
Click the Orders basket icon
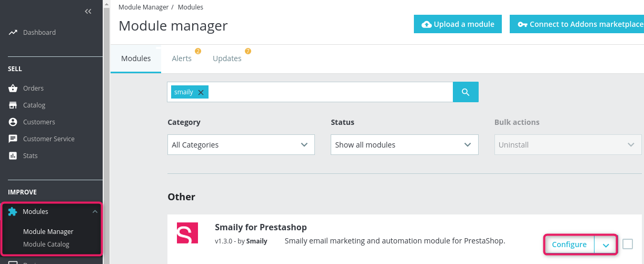pos(13,89)
